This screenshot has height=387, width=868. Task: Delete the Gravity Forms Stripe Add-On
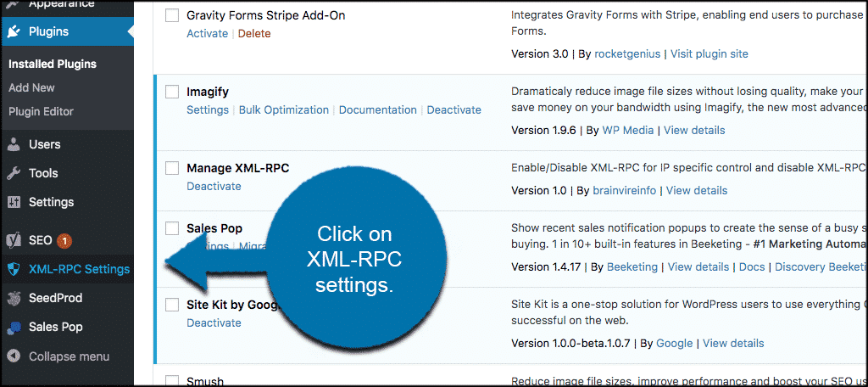click(x=254, y=33)
